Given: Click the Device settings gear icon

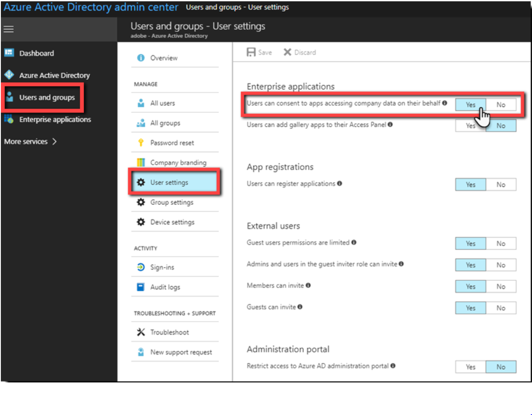Looking at the screenshot, I should (140, 222).
